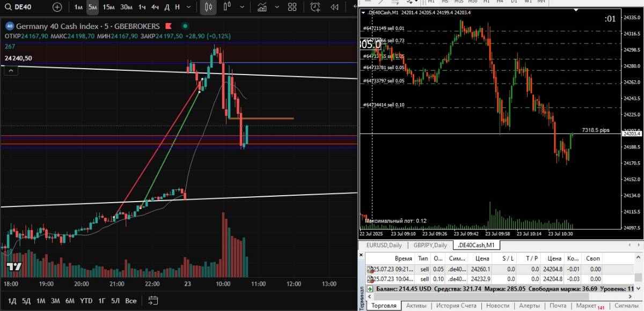The width and height of the screenshot is (644, 311).
Task: Open the Торговля terminal tab
Action: (384, 306)
